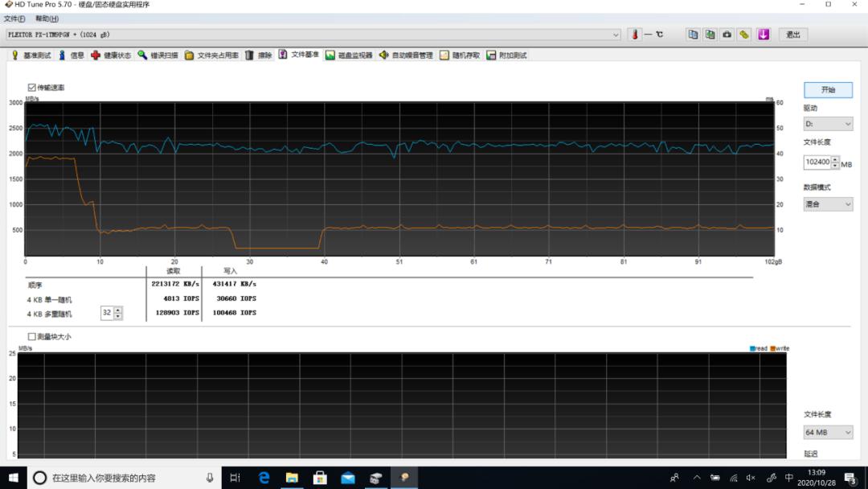Expand the FLEXTOR drive selection dropdown
This screenshot has height=489, width=868.
coord(616,35)
